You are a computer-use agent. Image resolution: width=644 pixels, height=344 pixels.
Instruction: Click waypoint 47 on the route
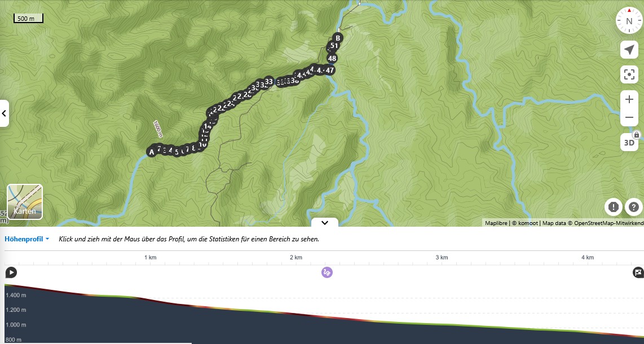pos(330,70)
